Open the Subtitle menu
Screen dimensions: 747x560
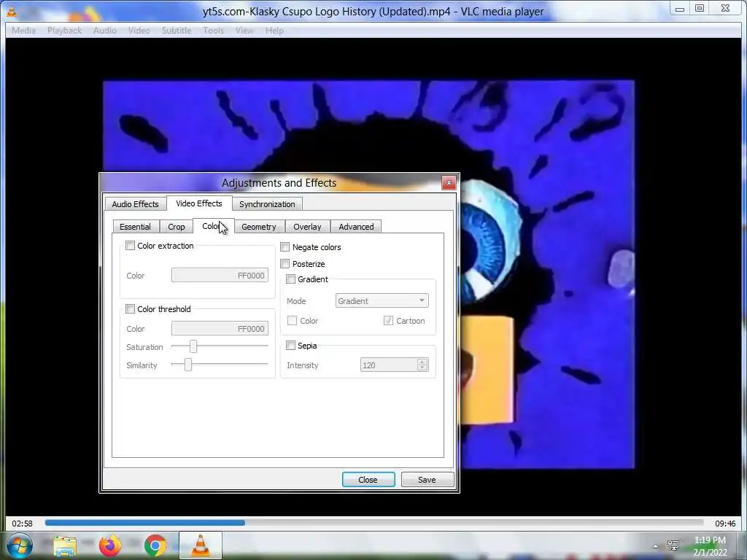[177, 31]
